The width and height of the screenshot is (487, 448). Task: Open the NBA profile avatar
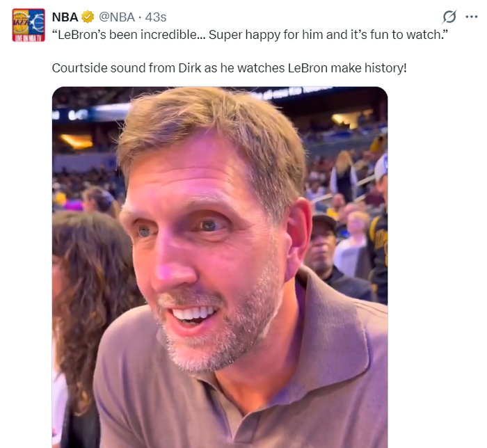click(29, 25)
